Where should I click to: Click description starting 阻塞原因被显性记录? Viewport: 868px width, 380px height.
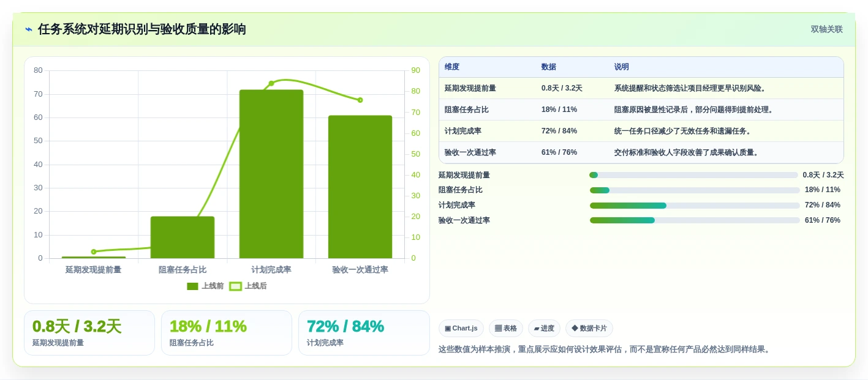click(695, 110)
